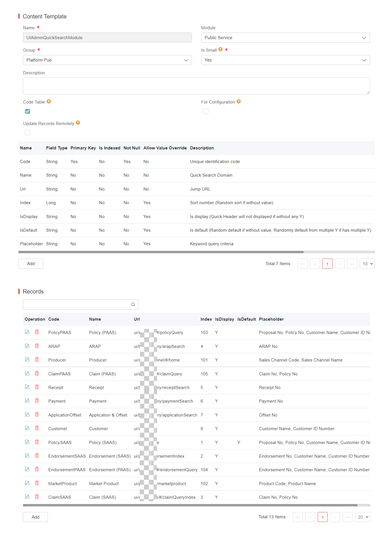Select the 'Unique identification code' description cell

(x=215, y=162)
